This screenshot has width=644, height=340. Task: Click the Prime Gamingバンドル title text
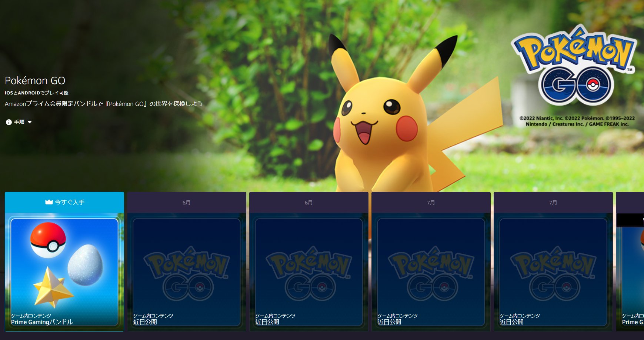click(x=42, y=322)
